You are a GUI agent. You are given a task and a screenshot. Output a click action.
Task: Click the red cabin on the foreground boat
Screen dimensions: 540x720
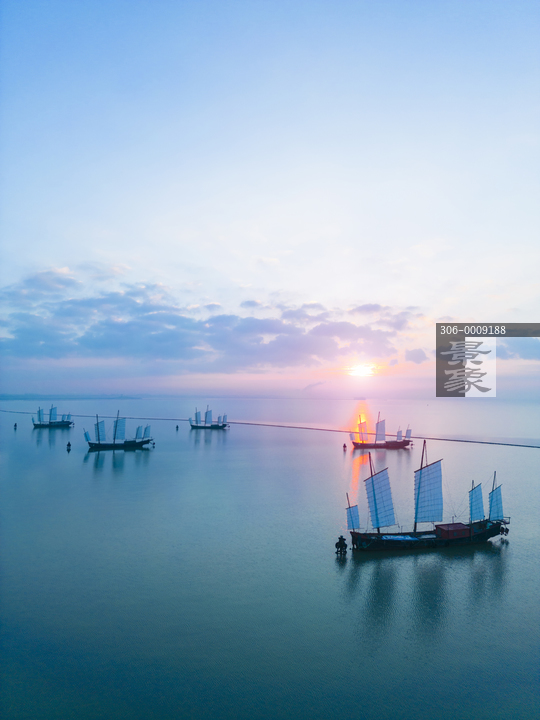click(453, 531)
